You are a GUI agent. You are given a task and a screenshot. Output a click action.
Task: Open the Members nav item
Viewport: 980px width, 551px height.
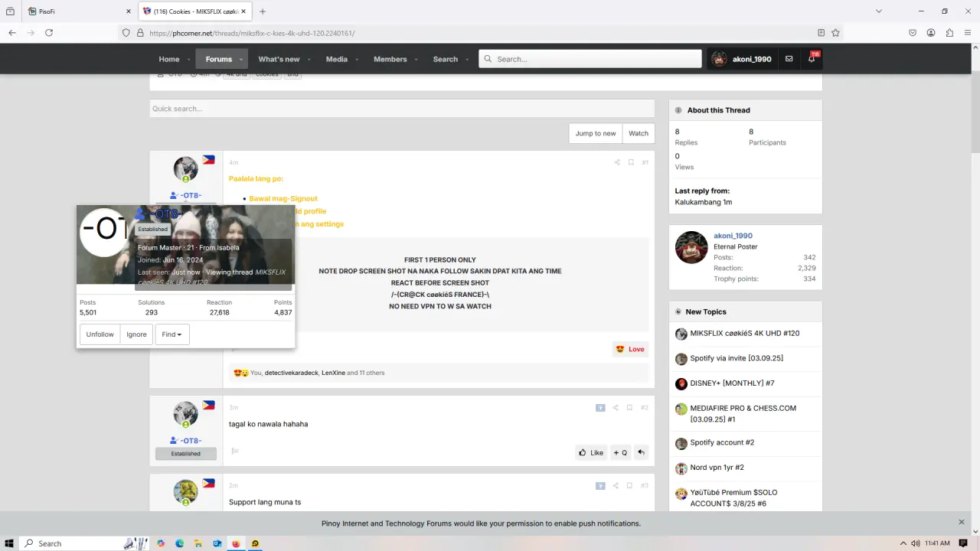point(390,59)
